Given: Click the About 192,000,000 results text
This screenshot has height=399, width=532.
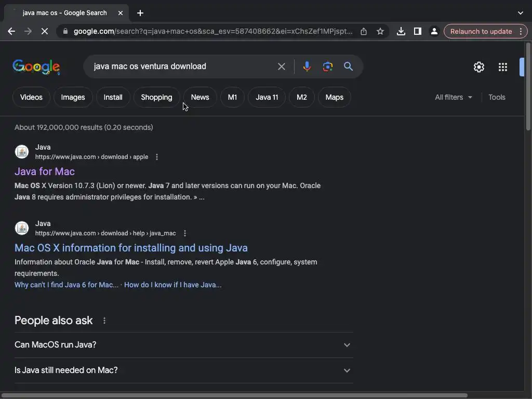Looking at the screenshot, I should [84, 128].
